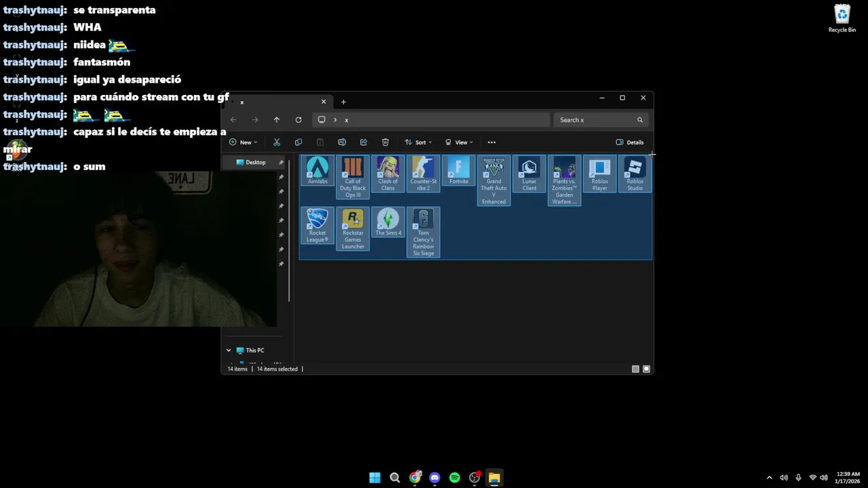This screenshot has width=868, height=488.
Task: Open Spotify from taskbar
Action: pos(454,478)
